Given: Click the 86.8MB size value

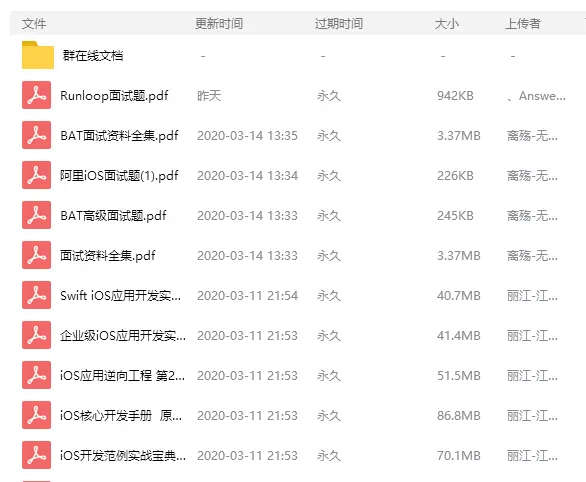Looking at the screenshot, I should coord(459,415).
